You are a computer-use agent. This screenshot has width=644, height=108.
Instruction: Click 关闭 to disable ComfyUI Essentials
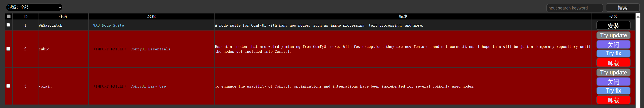pos(613,45)
